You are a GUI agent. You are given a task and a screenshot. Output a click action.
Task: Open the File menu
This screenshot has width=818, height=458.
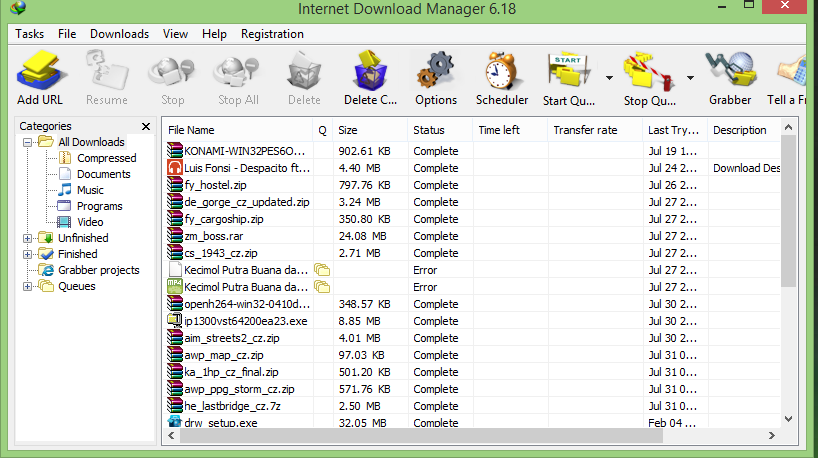click(67, 34)
